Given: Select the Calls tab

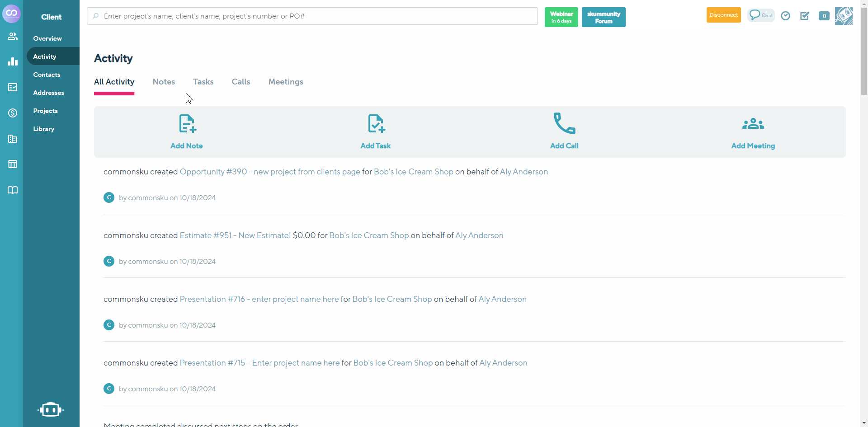Looking at the screenshot, I should pos(241,82).
